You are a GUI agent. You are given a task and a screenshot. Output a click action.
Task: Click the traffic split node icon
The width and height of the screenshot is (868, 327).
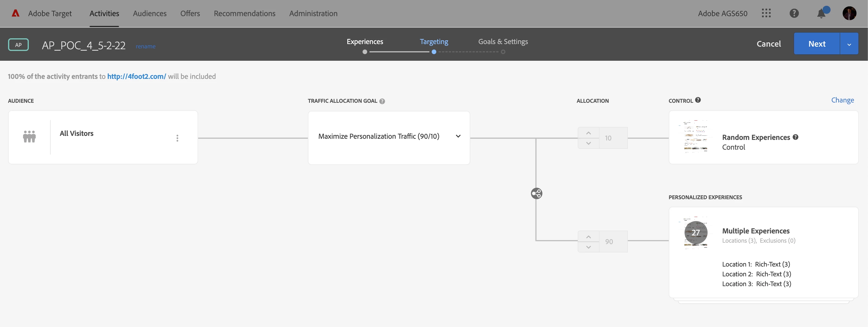click(x=537, y=193)
